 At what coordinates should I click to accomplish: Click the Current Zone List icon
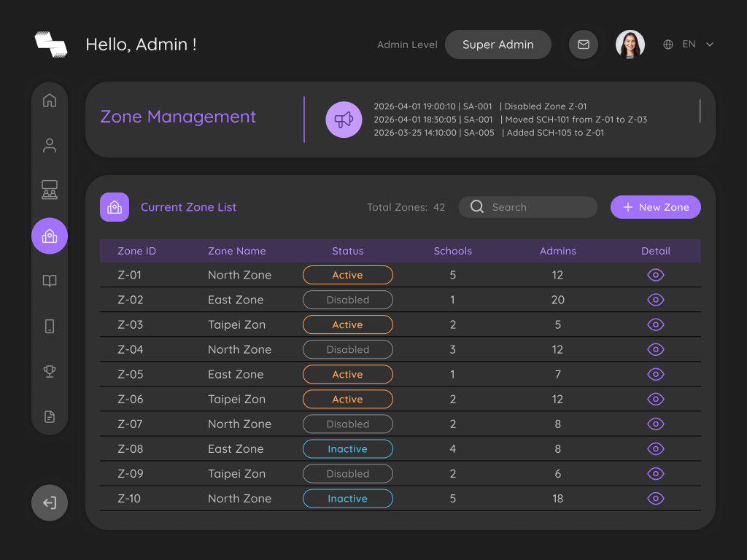pyautogui.click(x=115, y=207)
